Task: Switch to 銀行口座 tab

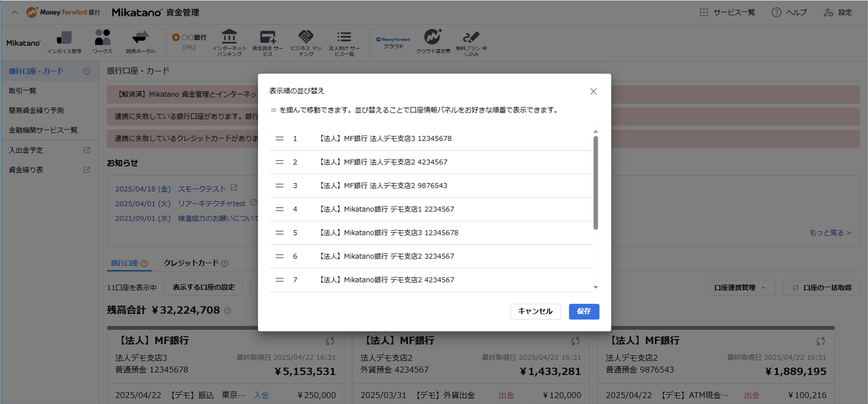Action: tap(129, 263)
